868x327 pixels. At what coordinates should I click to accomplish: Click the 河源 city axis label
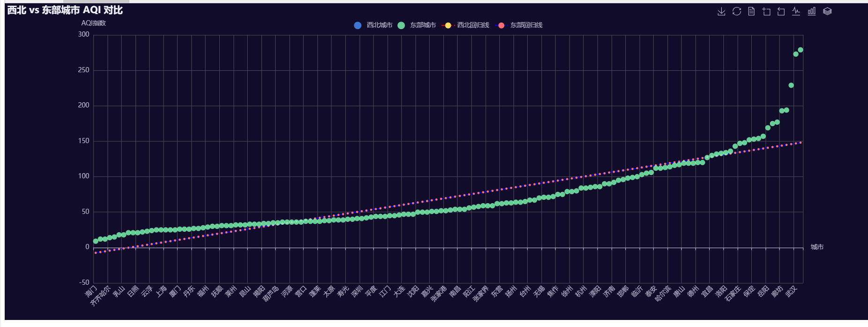click(x=286, y=291)
